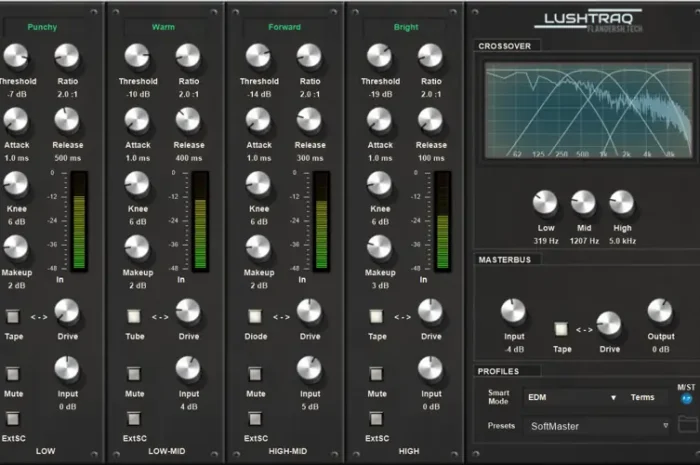Viewport: 700px width, 465px height.
Task: Click the LOW-MID Threshold knob
Action: tap(137, 56)
